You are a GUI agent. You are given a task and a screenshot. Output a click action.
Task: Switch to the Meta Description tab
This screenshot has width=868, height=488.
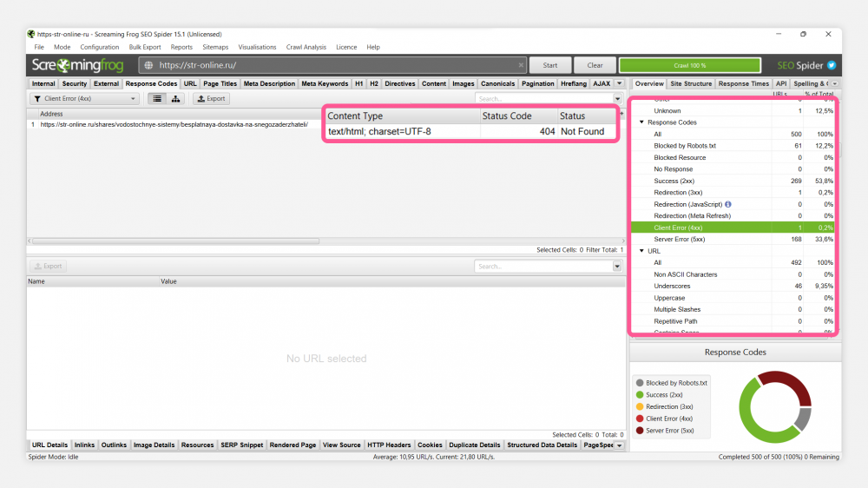pyautogui.click(x=269, y=83)
